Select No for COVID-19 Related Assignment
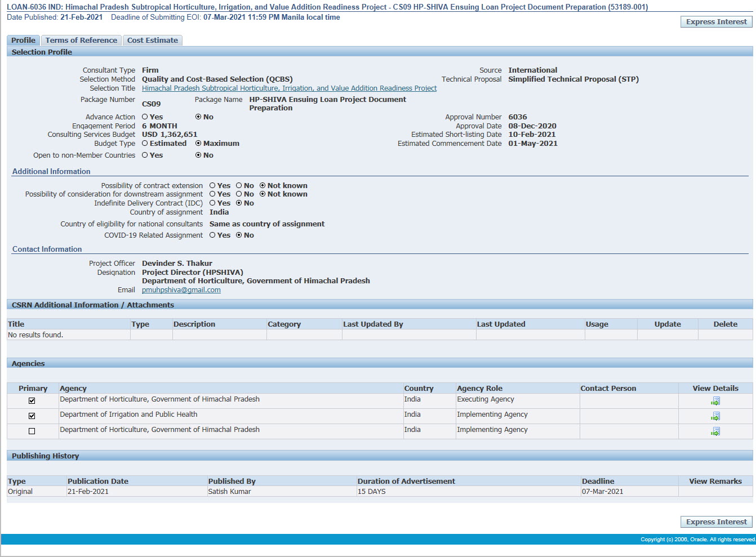Image resolution: width=756 pixels, height=557 pixels. click(x=239, y=235)
